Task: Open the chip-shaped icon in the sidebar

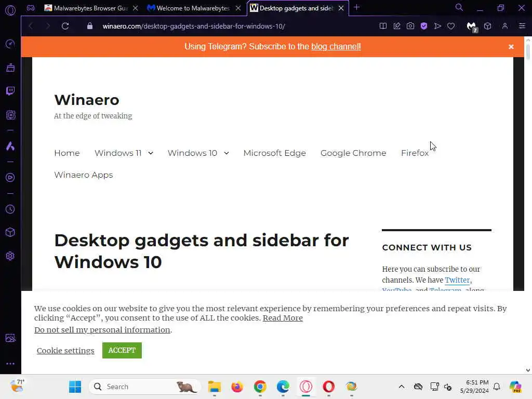Action: [10, 115]
